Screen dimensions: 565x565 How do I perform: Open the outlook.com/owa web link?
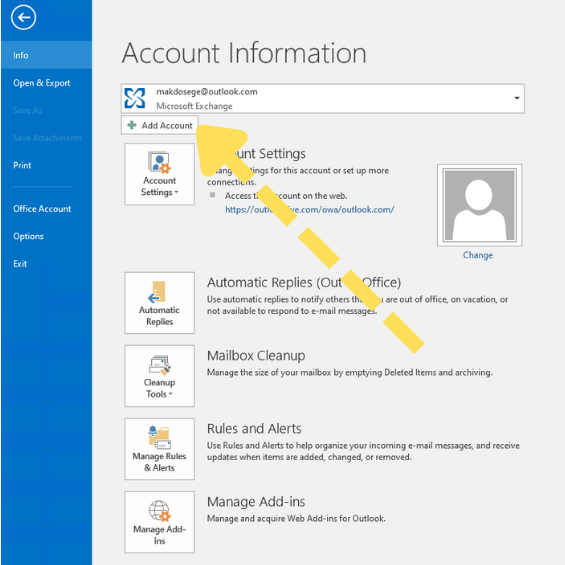310,209
